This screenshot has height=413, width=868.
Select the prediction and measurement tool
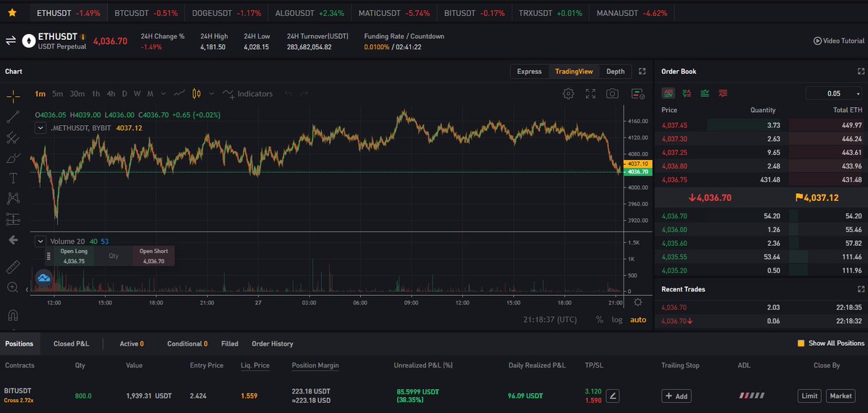(13, 218)
